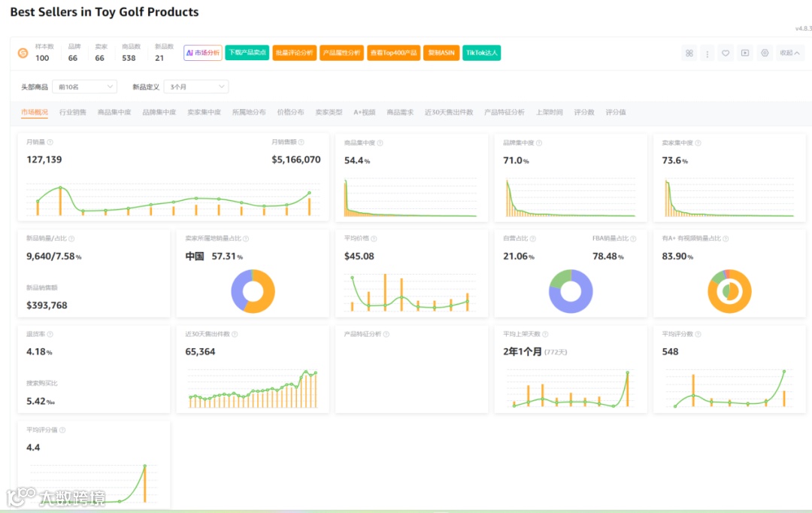Click help icon beside 商品集中度 card title
The width and height of the screenshot is (812, 513).
(380, 143)
